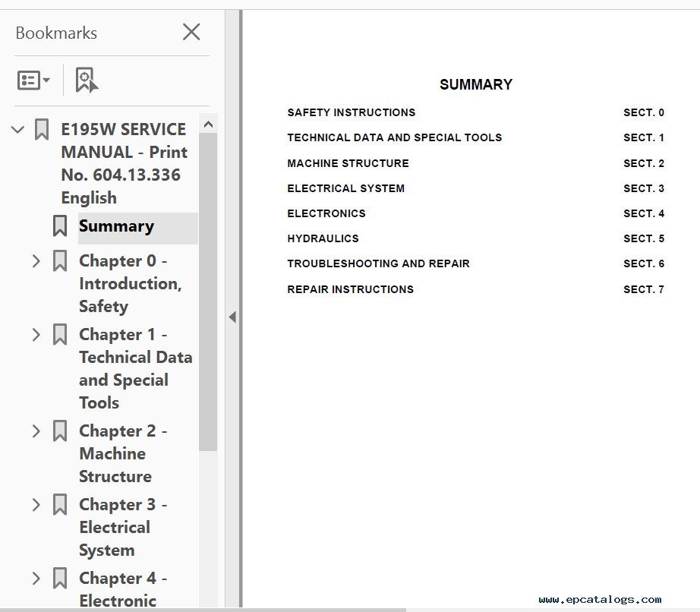The width and height of the screenshot is (700, 612).
Task: Click the SECT. 2 label
Action: tap(644, 163)
